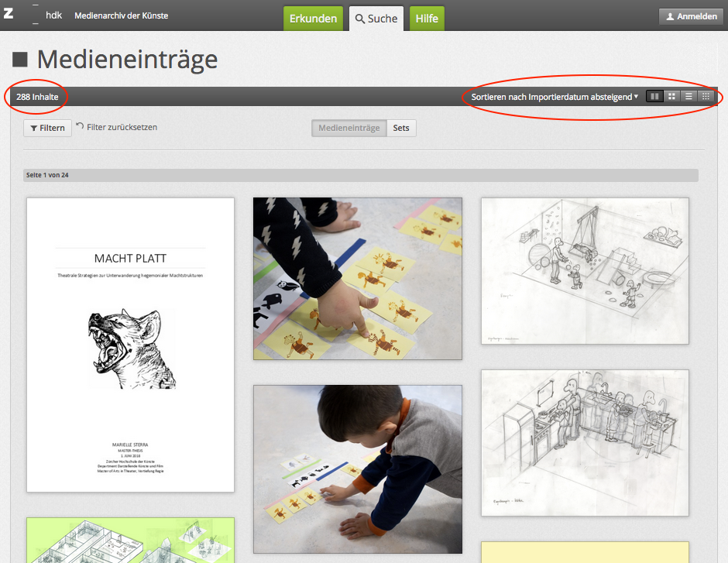728x563 pixels.
Task: Open the Filtern filter panel
Action: click(x=47, y=128)
